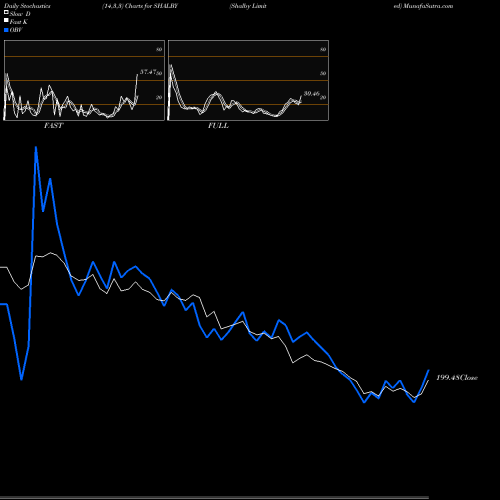Image resolution: width=500 pixels, height=500 pixels.
Task: Click the 39.46 value in FULL chart
Action: (312, 94)
